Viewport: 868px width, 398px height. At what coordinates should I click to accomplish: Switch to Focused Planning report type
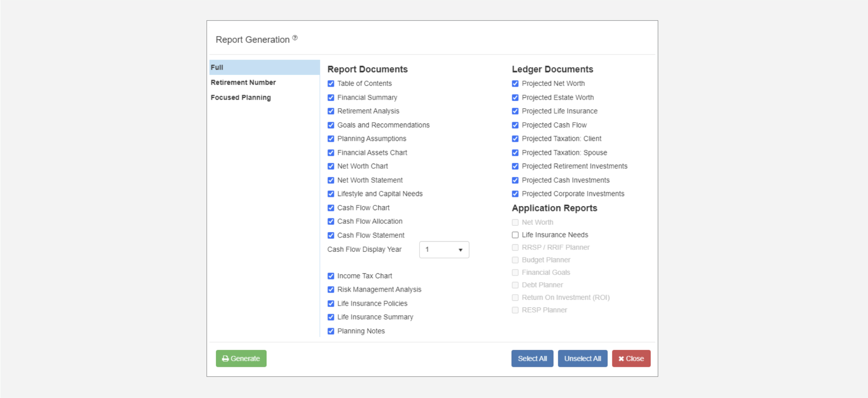241,98
